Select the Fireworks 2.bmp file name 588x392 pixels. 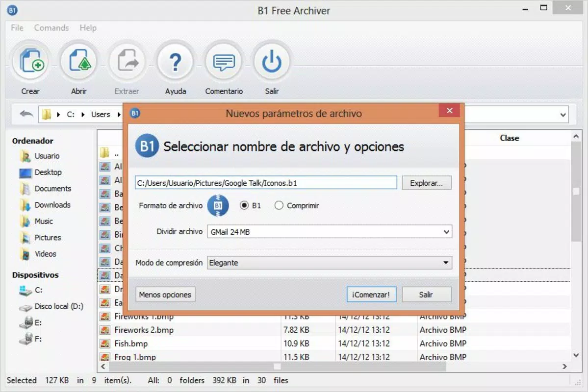(x=144, y=330)
